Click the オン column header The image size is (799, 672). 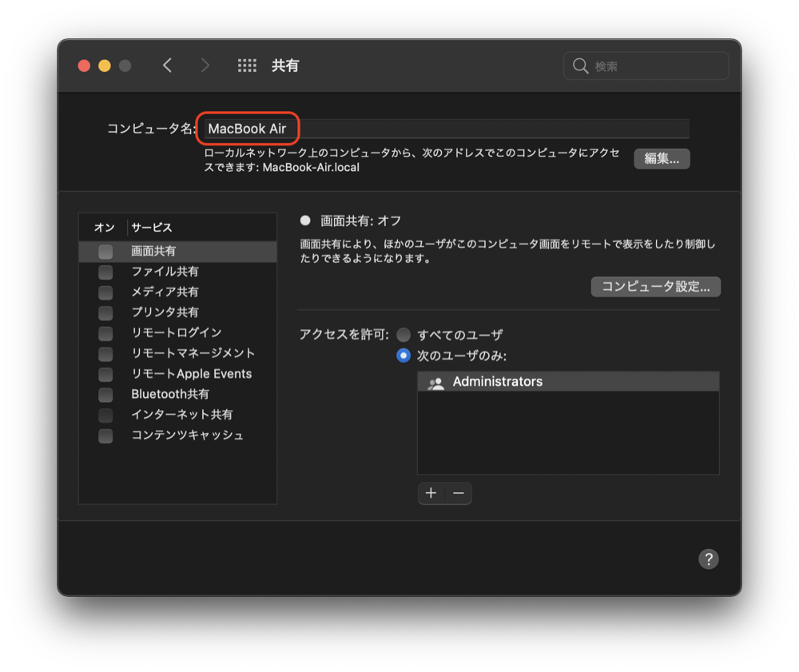pos(105,227)
